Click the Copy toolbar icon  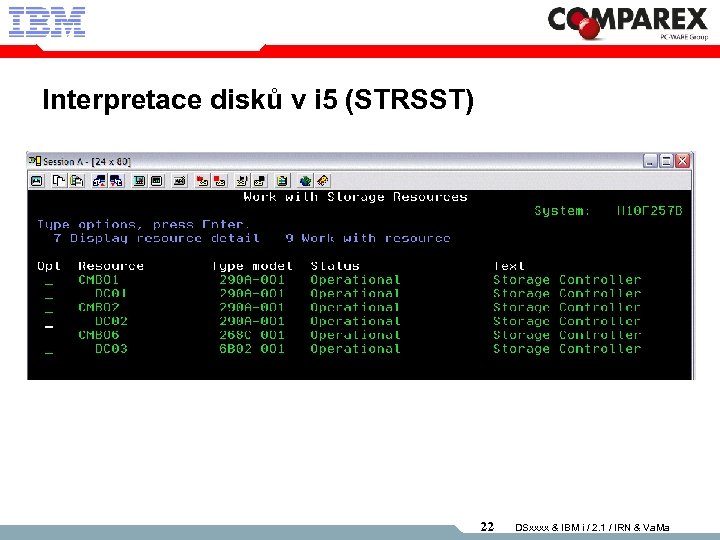59,181
